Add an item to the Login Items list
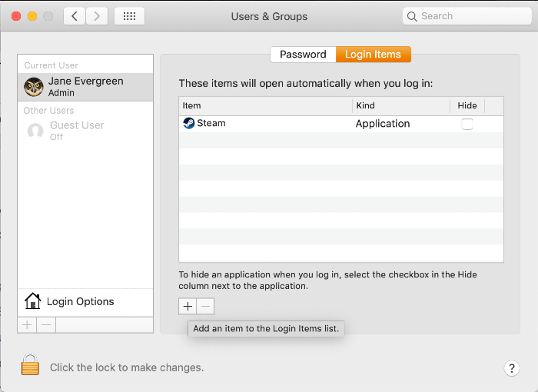Screen dimensions: 538x392 (188, 306)
